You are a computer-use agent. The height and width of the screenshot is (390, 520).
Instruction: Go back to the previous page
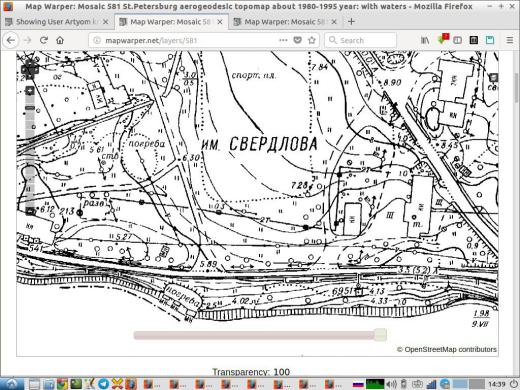pyautogui.click(x=11, y=40)
